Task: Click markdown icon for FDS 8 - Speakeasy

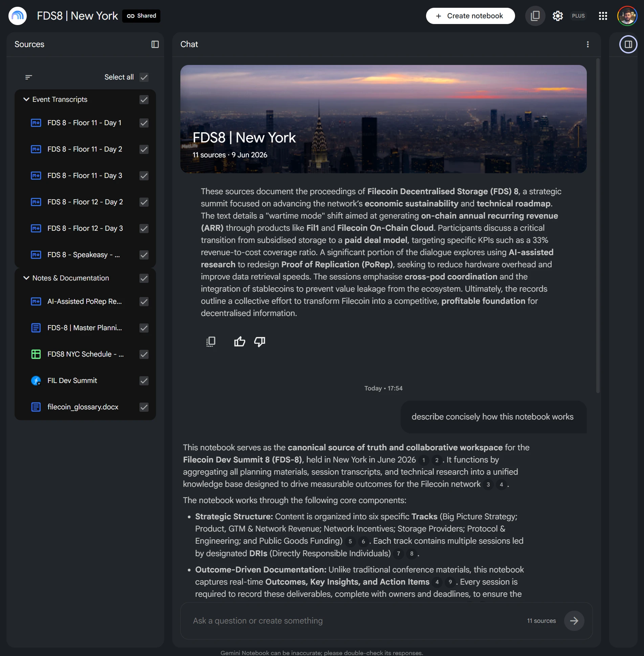Action: pyautogui.click(x=36, y=255)
